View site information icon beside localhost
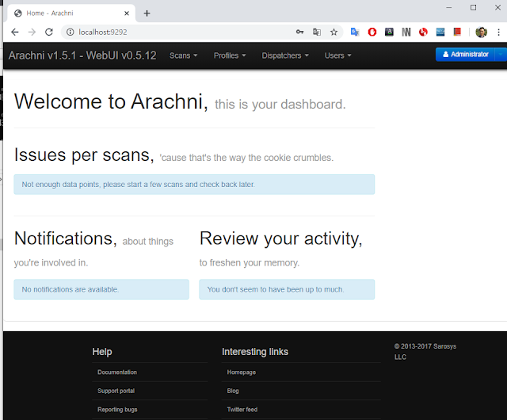The height and width of the screenshot is (420, 507). [x=71, y=32]
